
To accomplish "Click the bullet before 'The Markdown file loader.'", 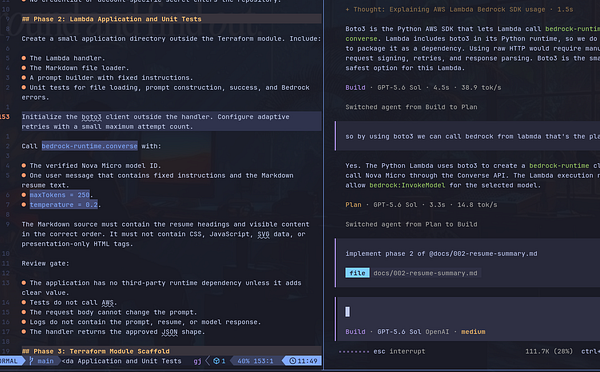I will [24, 68].
